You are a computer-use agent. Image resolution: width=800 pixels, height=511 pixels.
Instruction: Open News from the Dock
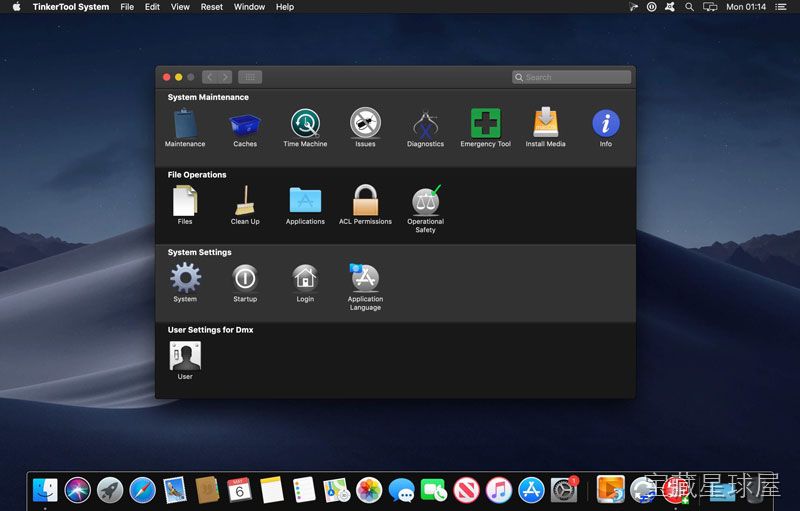[x=466, y=490]
